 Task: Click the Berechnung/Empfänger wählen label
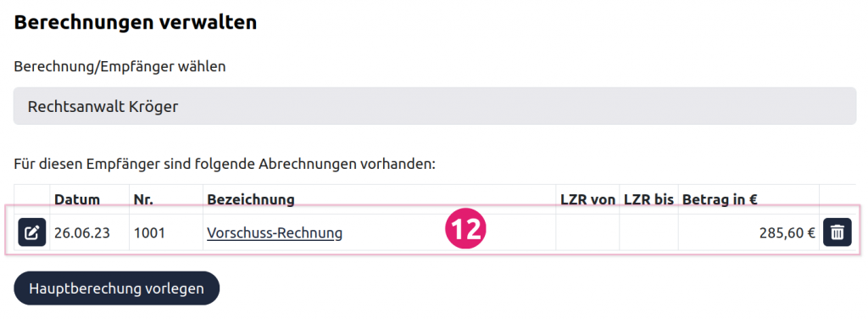click(120, 67)
